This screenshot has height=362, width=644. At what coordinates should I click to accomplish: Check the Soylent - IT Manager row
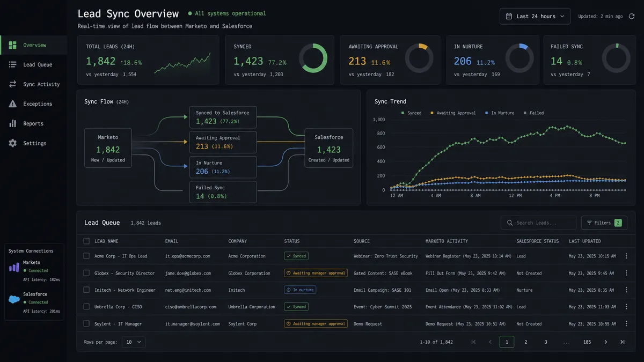point(86,324)
